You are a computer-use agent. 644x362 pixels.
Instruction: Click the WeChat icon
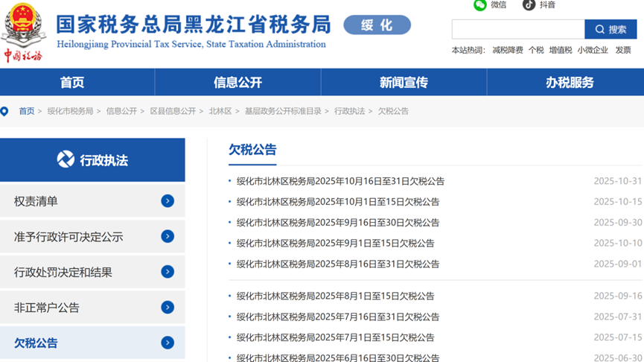pyautogui.click(x=479, y=4)
